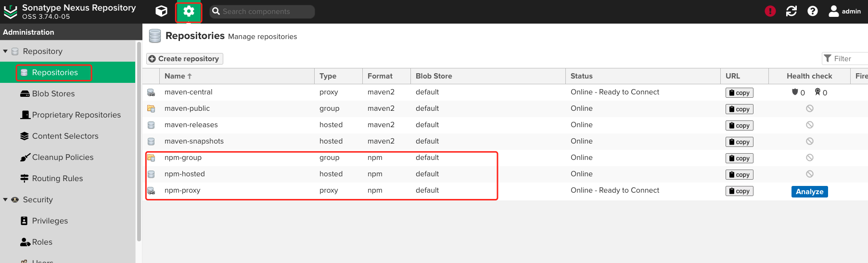Click the npm-group folder icon
The height and width of the screenshot is (263, 868).
pyautogui.click(x=151, y=158)
